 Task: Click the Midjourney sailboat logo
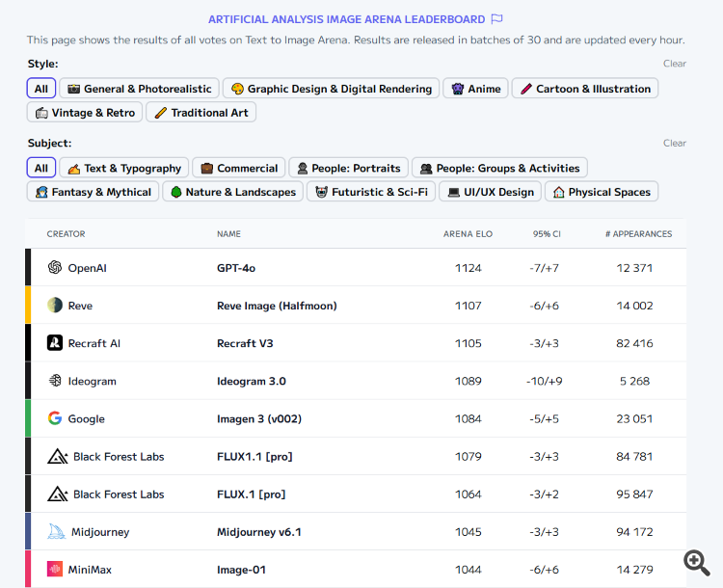pyautogui.click(x=56, y=532)
